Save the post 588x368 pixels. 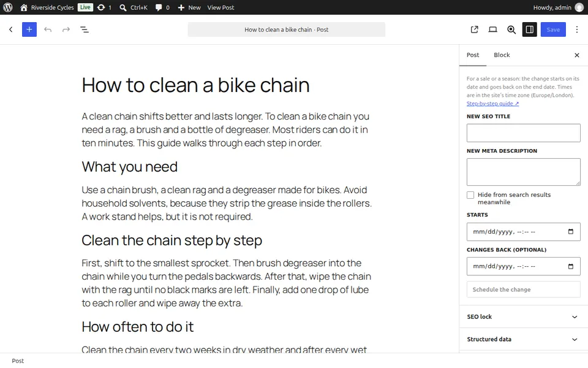(x=553, y=29)
